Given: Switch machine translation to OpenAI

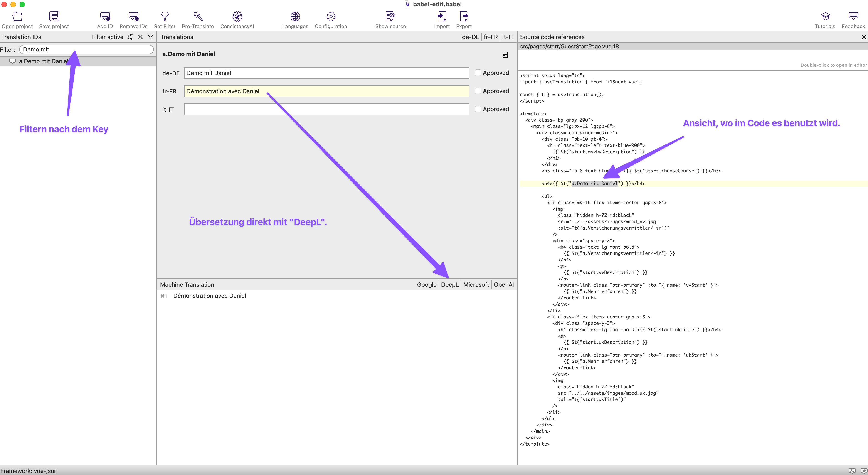Looking at the screenshot, I should [503, 284].
